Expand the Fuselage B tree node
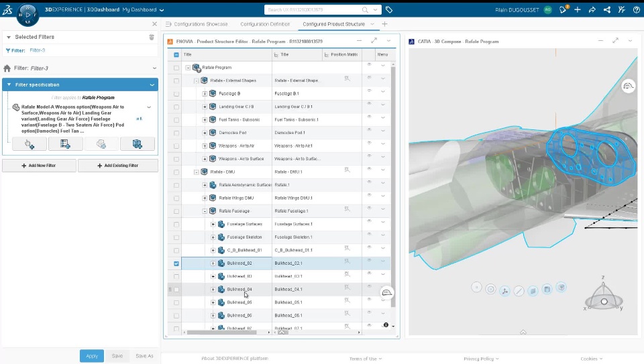This screenshot has width=644, height=364. [205, 94]
